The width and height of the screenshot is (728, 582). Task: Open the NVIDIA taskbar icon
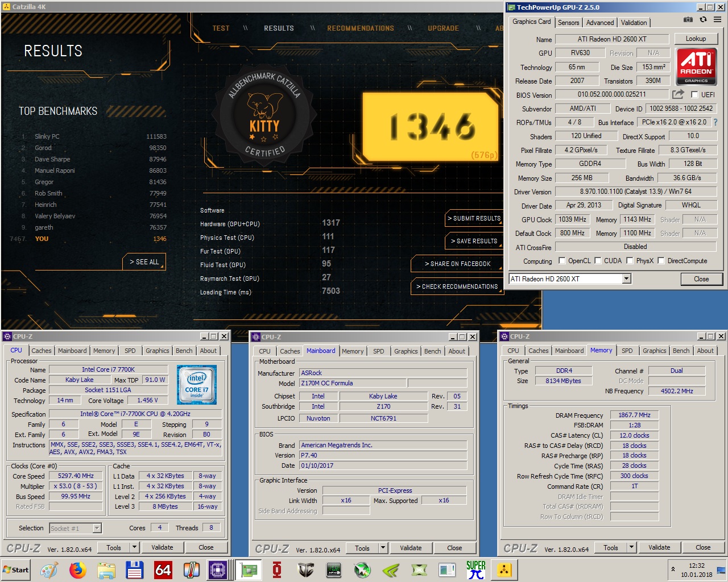(391, 570)
